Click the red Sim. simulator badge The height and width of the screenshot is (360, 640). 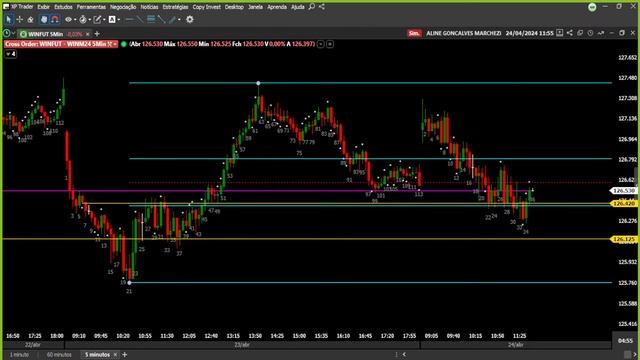(414, 33)
